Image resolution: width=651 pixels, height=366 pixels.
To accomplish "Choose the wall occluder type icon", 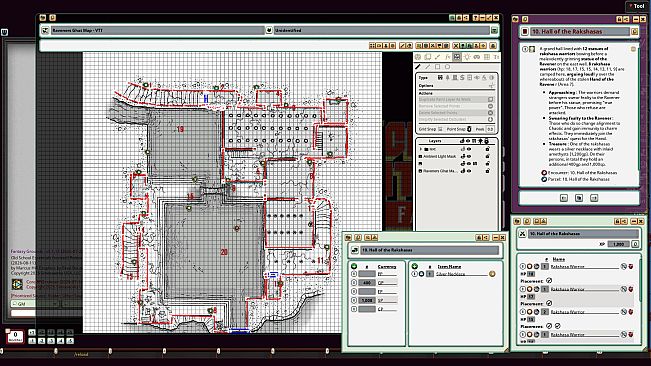I will [440, 78].
